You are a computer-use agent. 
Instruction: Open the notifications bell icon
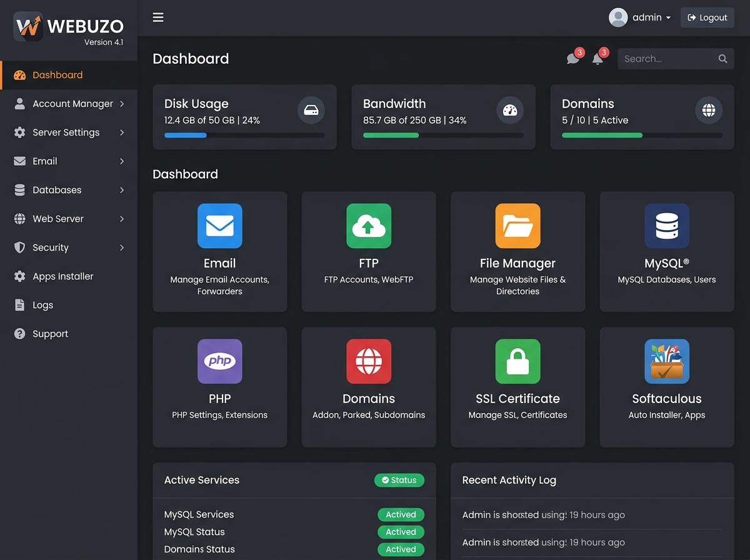[x=597, y=58]
